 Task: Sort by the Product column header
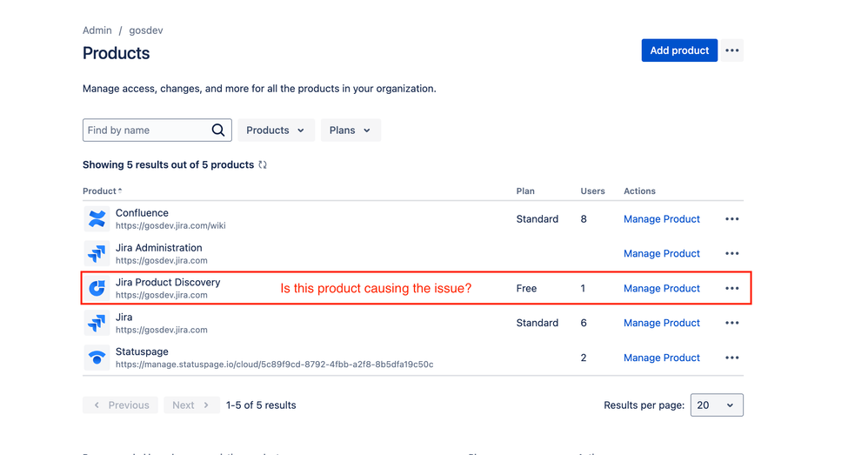point(102,191)
